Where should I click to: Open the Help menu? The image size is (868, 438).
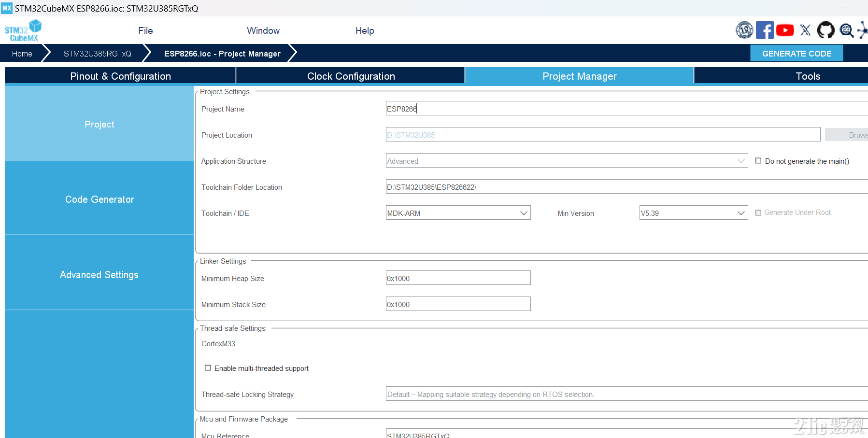[365, 30]
